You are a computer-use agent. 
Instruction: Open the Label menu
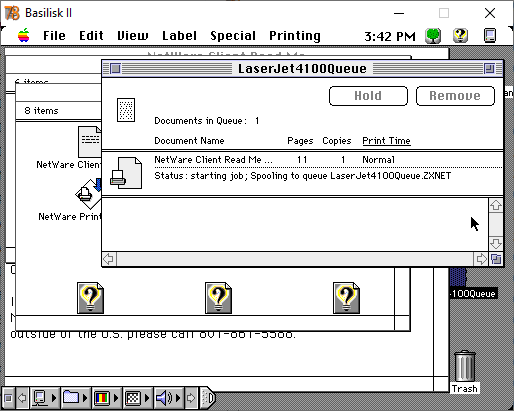pos(179,36)
